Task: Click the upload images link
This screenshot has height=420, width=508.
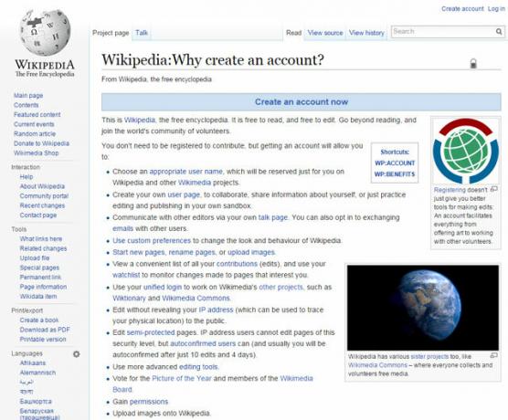Action: pyautogui.click(x=251, y=252)
